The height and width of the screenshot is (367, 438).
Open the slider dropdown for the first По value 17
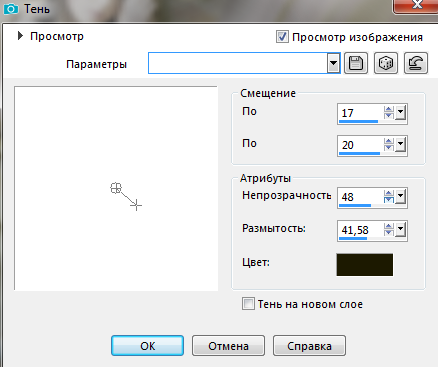point(400,112)
